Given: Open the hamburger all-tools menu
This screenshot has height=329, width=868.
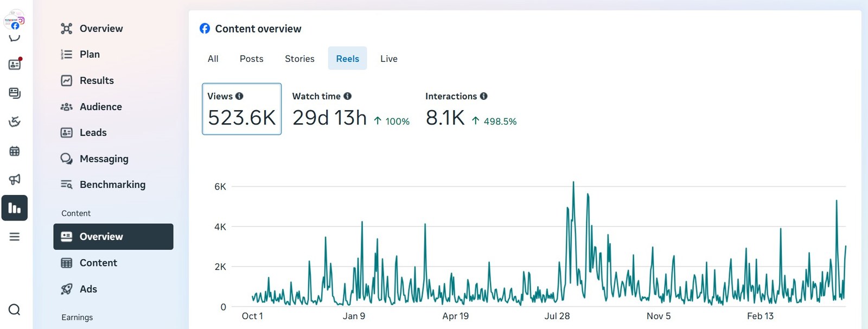Looking at the screenshot, I should click(x=15, y=237).
